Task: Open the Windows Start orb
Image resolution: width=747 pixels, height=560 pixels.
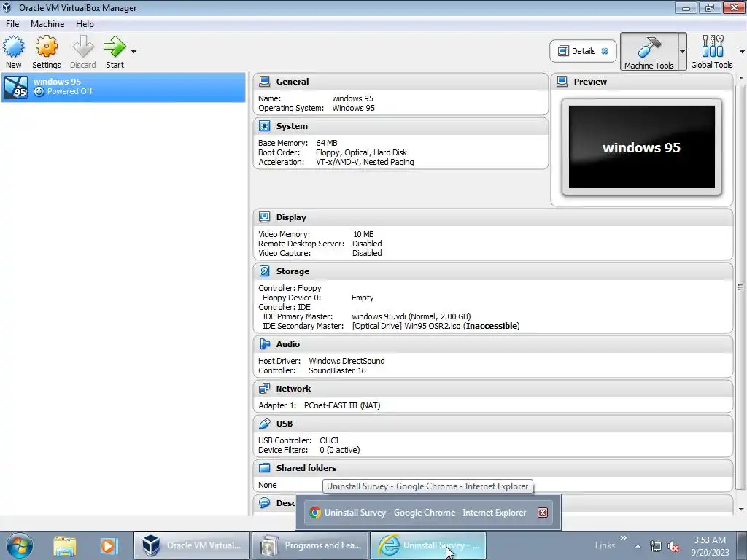Action: click(x=20, y=545)
